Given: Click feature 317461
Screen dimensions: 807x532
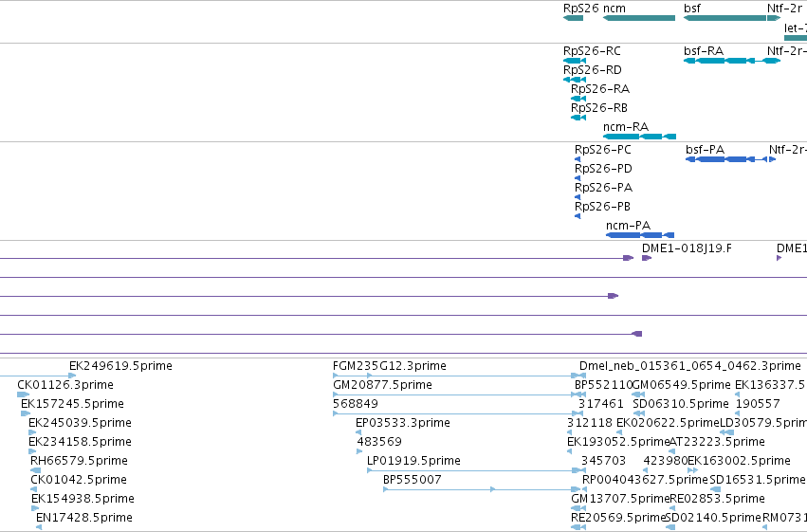Looking at the screenshot, I should pos(601,404).
